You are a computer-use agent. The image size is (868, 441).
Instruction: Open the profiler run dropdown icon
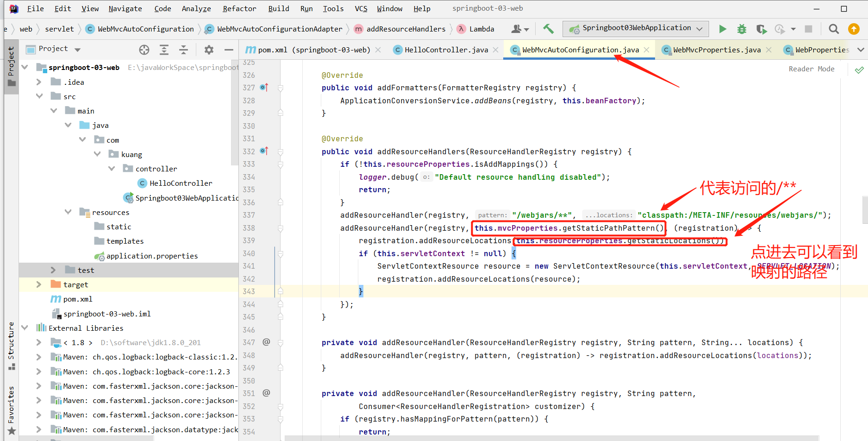[780, 29]
